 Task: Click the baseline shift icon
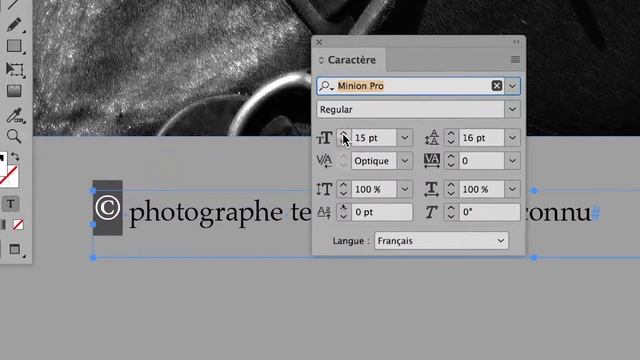pyautogui.click(x=324, y=212)
